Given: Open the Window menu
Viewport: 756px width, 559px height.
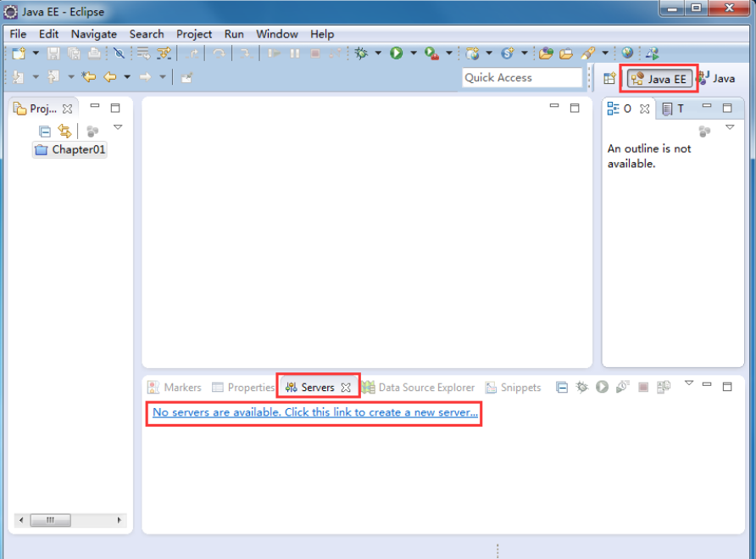Looking at the screenshot, I should (277, 34).
